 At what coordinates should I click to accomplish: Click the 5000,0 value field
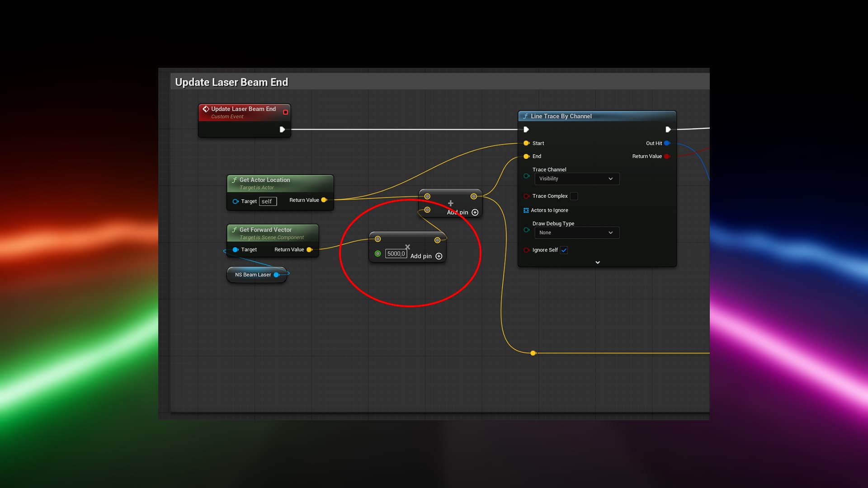coord(396,254)
